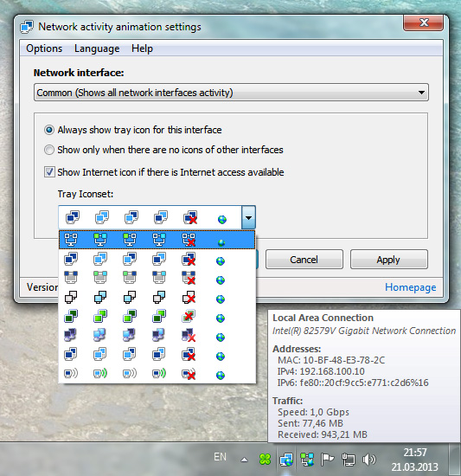Click the disconnected red X icon in wireless row
Image resolution: width=461 pixels, height=476 pixels.
point(189,374)
